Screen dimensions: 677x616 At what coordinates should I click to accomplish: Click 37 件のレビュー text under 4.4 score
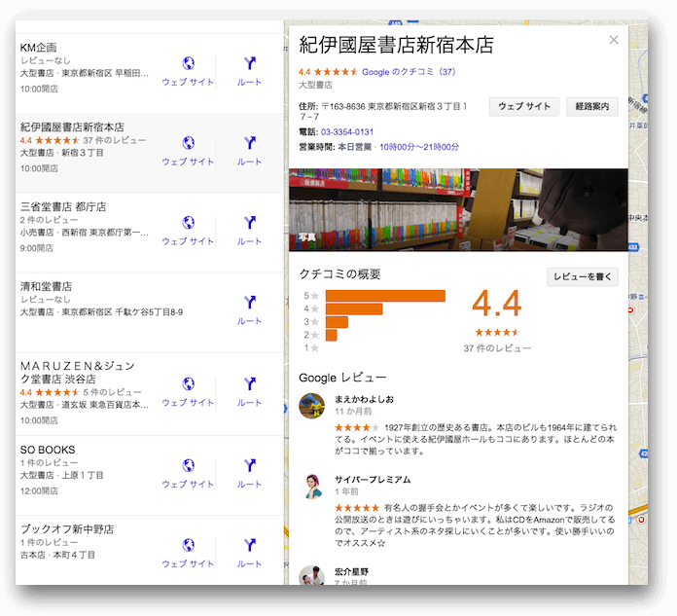point(497,348)
